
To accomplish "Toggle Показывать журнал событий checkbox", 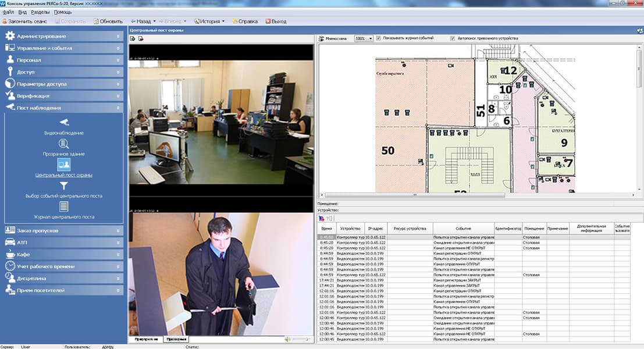I will [379, 38].
